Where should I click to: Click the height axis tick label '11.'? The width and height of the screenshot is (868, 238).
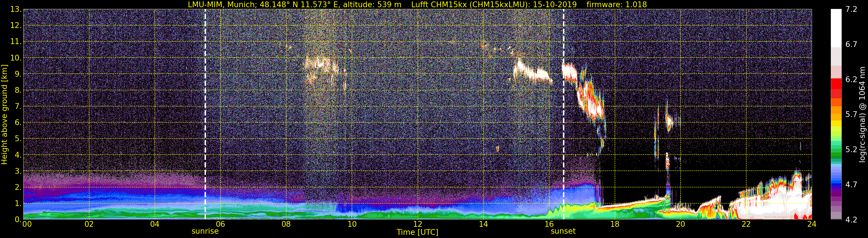pos(16,42)
